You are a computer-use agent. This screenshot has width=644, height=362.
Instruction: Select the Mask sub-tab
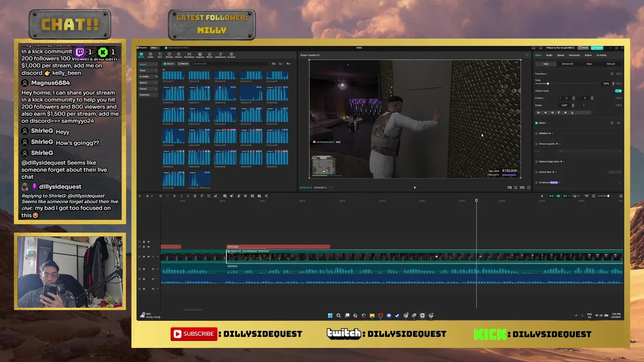(x=589, y=64)
